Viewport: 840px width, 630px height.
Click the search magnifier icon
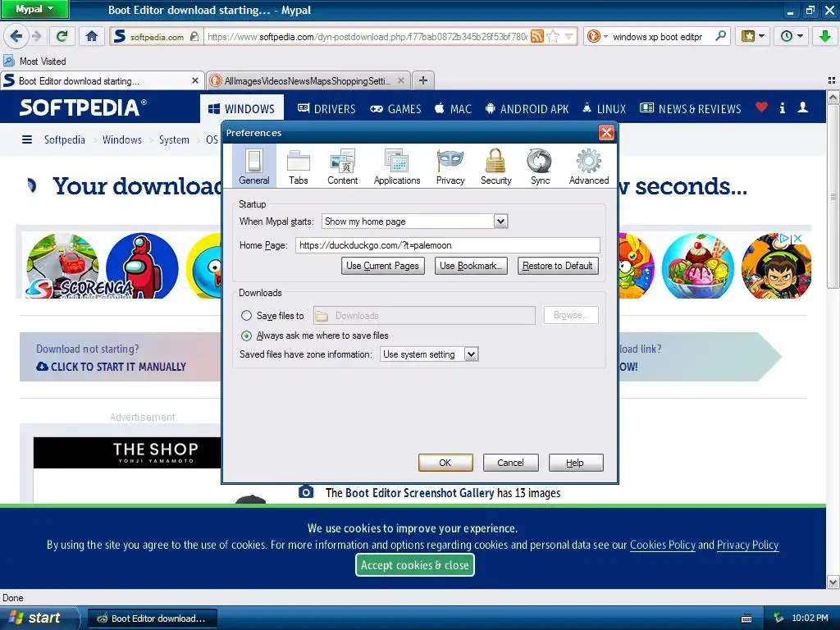(x=720, y=36)
